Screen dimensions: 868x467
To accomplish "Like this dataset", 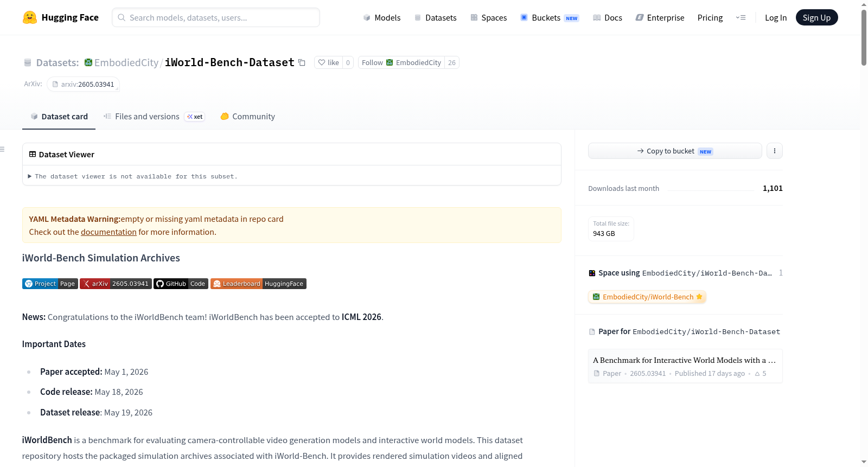I will point(328,63).
